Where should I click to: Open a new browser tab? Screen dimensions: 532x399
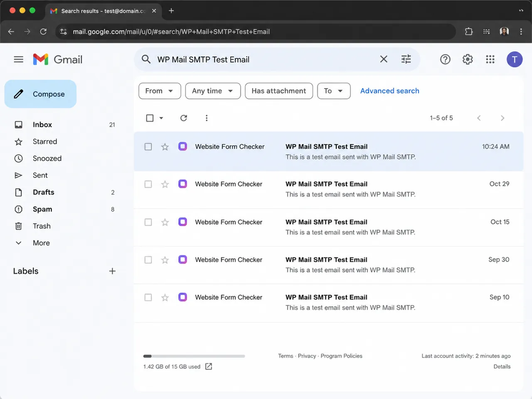pos(171,11)
